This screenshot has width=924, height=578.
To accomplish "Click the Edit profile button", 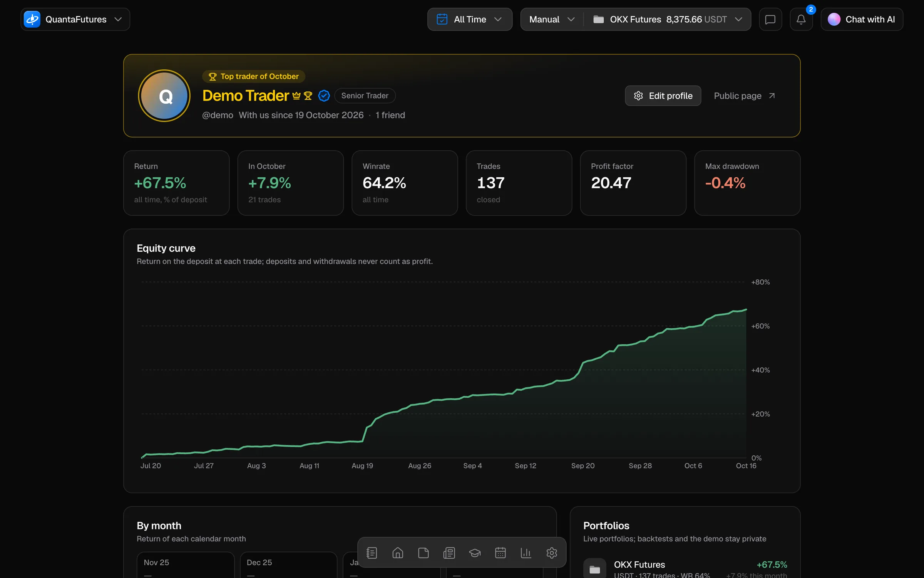I will pos(663,96).
